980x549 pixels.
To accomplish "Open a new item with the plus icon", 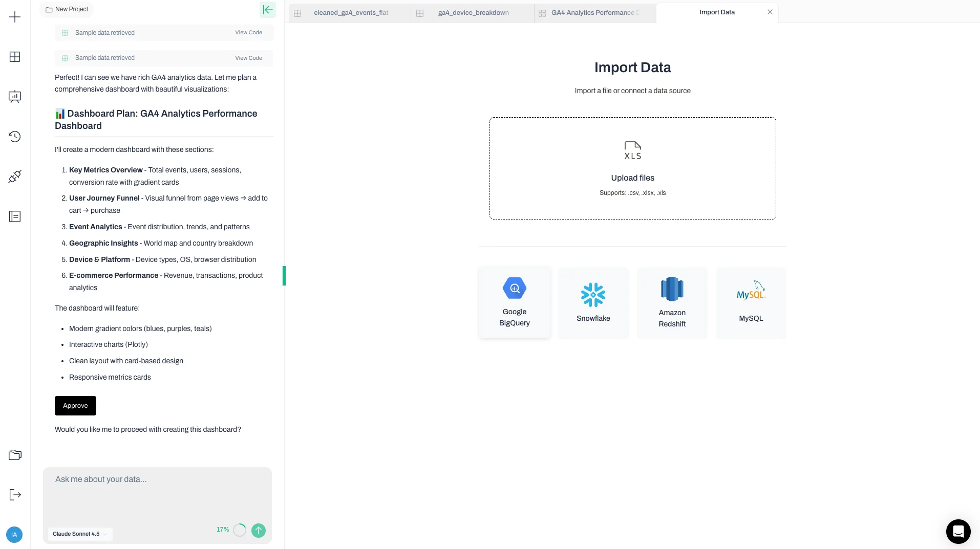I will coord(14,17).
